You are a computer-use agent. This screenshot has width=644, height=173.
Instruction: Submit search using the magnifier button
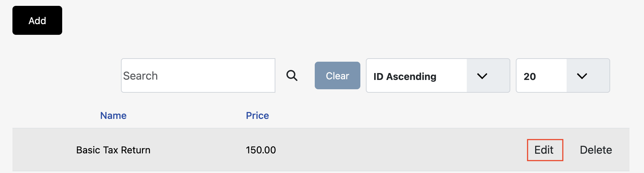292,75
